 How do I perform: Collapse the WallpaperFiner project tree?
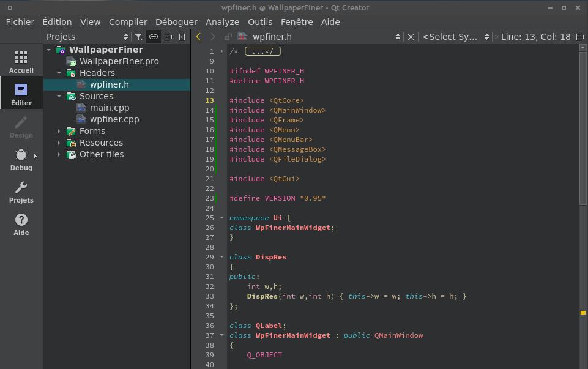pos(49,50)
